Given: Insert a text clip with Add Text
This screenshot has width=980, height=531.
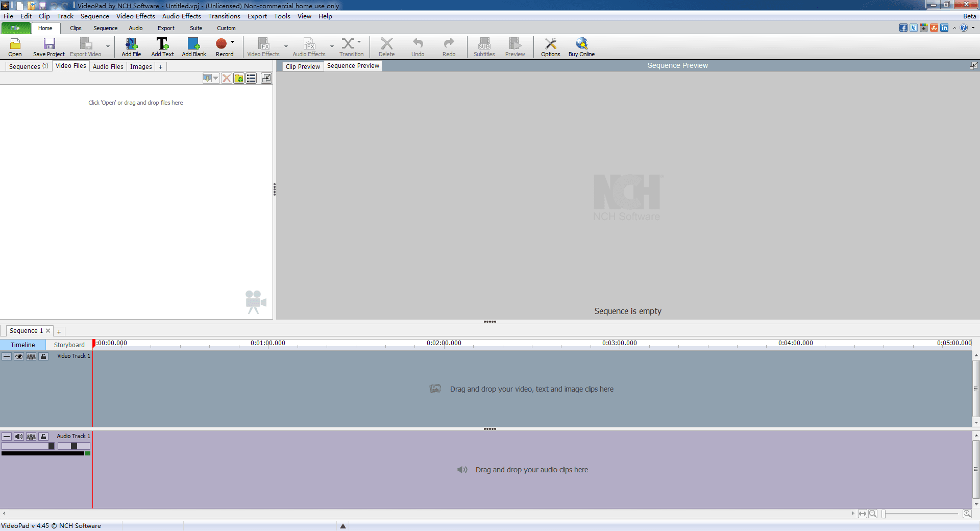Looking at the screenshot, I should tap(162, 47).
